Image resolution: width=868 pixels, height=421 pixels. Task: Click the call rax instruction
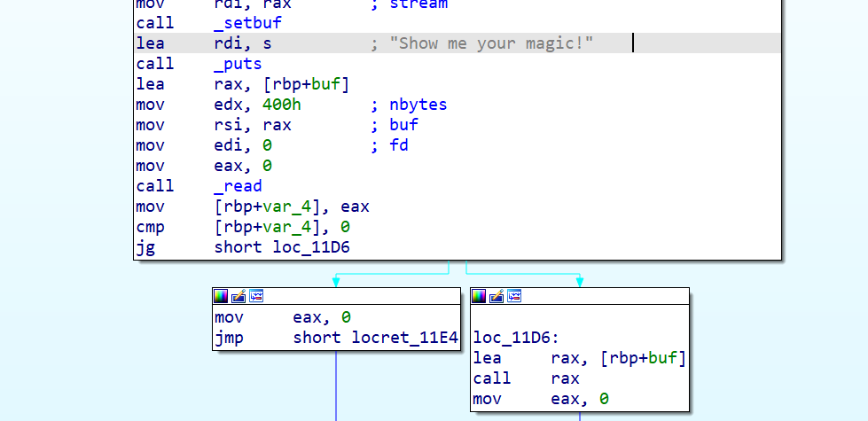tap(527, 379)
